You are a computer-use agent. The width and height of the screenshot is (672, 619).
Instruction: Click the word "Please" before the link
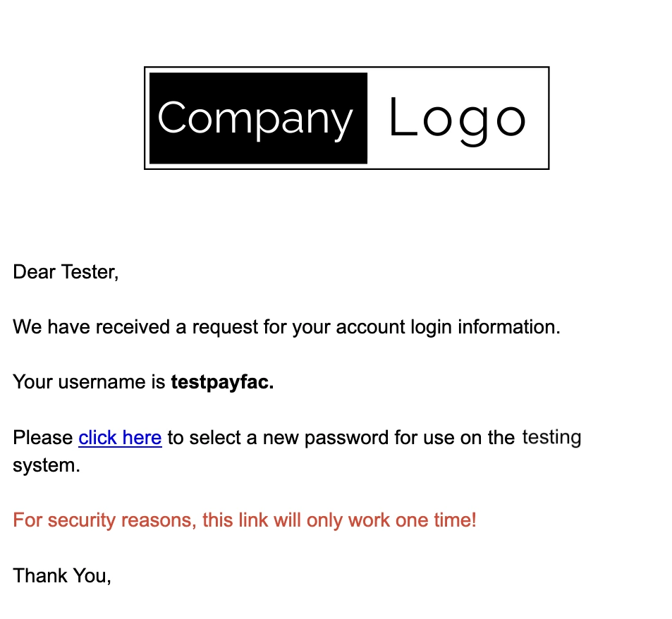click(x=43, y=438)
